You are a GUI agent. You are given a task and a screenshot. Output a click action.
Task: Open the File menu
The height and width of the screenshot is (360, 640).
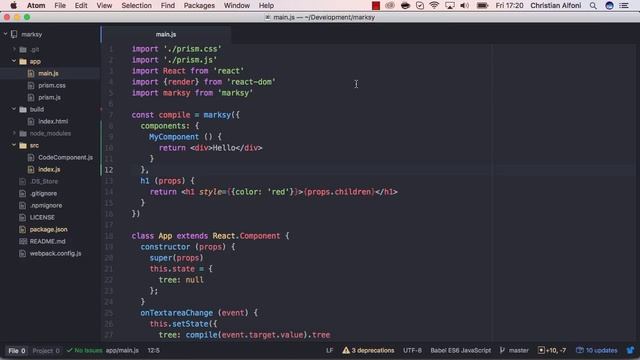point(60,5)
